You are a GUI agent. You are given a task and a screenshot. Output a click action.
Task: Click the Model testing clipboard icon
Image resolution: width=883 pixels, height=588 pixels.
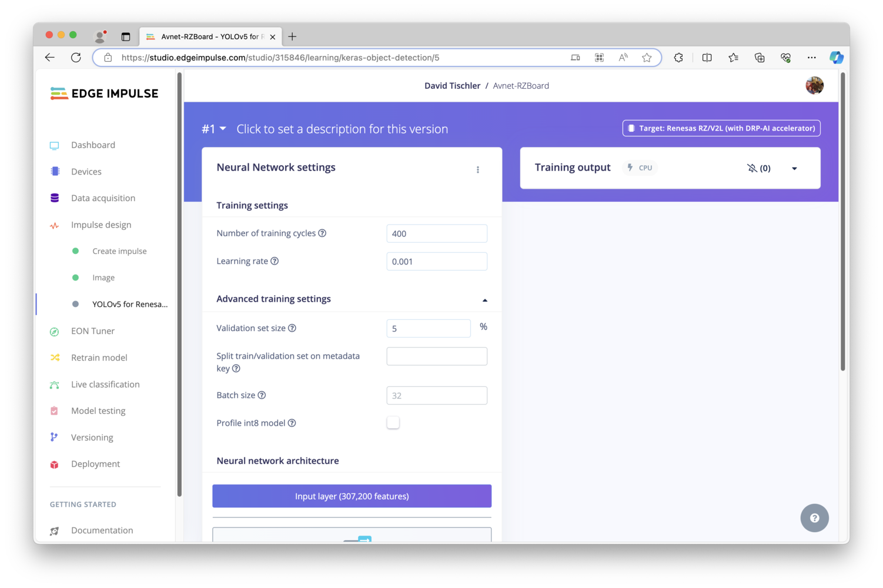55,411
